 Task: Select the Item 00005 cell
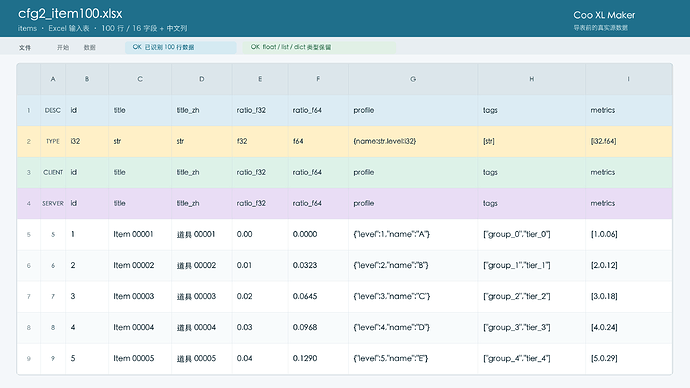(x=140, y=359)
